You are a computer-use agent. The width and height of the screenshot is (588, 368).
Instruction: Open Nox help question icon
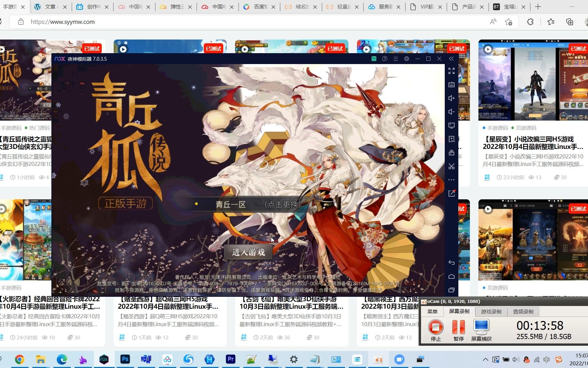pyautogui.click(x=385, y=59)
